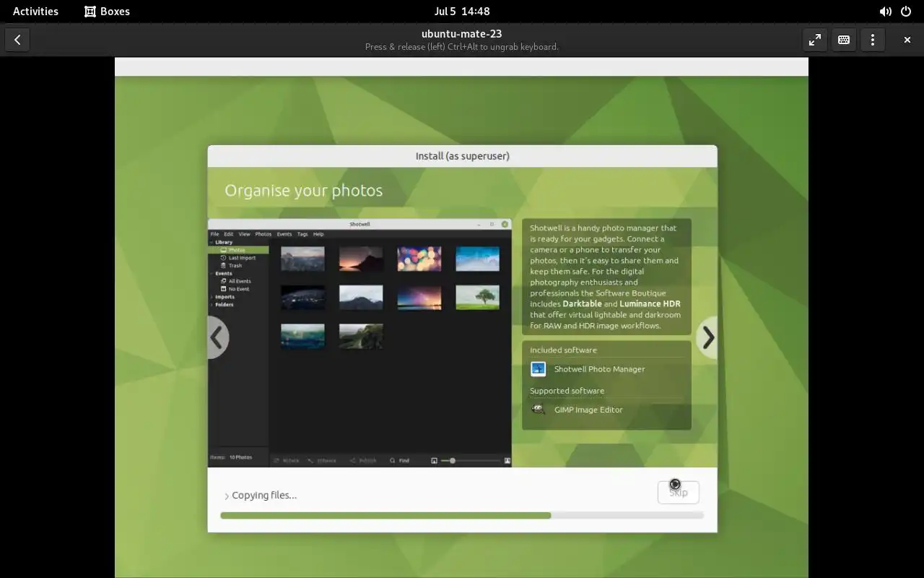Open the keyboard shortcuts button in Boxes header
The width and height of the screenshot is (924, 578).
coord(844,40)
